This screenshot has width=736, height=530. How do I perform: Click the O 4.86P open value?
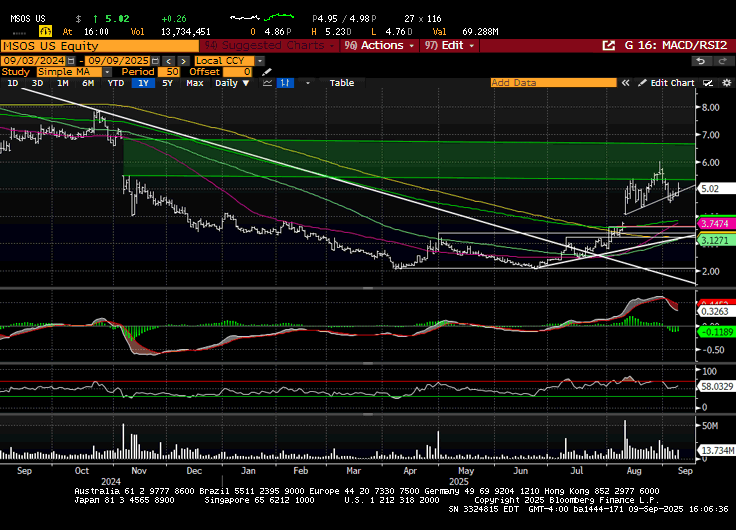271,32
